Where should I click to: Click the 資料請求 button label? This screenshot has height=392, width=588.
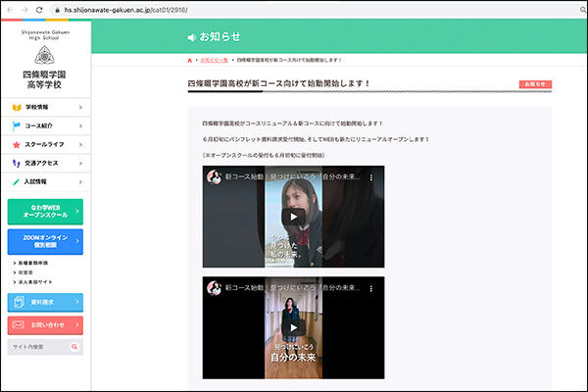(42, 302)
